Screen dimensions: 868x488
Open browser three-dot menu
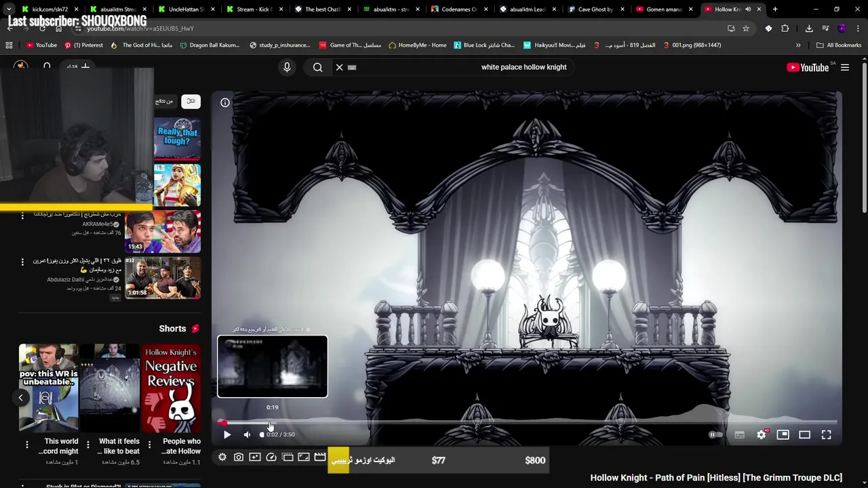859,28
